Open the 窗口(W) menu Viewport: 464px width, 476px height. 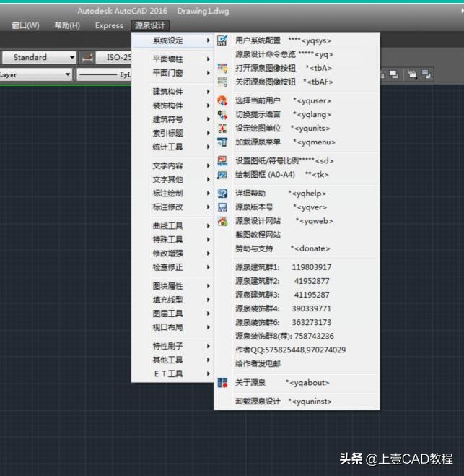(25, 25)
